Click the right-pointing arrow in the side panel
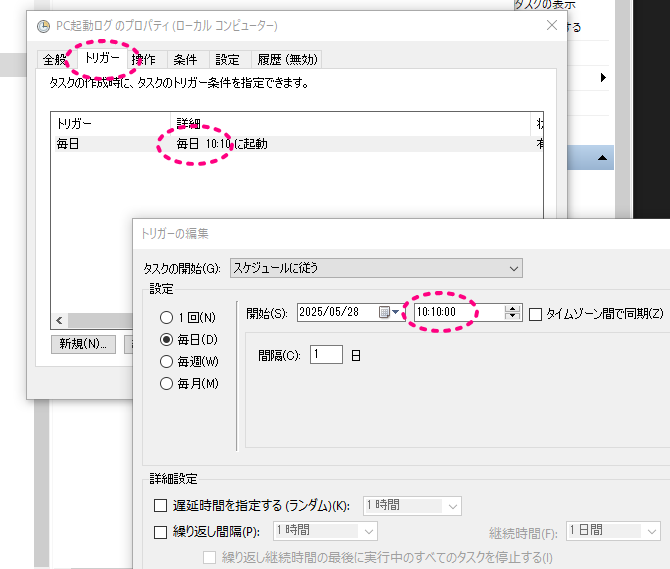 tap(603, 77)
